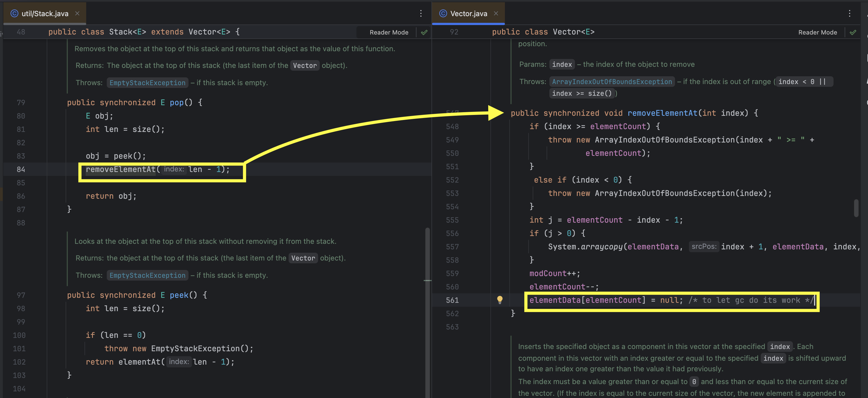Click the lightbulb quick-fix icon on line 561
The width and height of the screenshot is (868, 398).
click(x=500, y=299)
